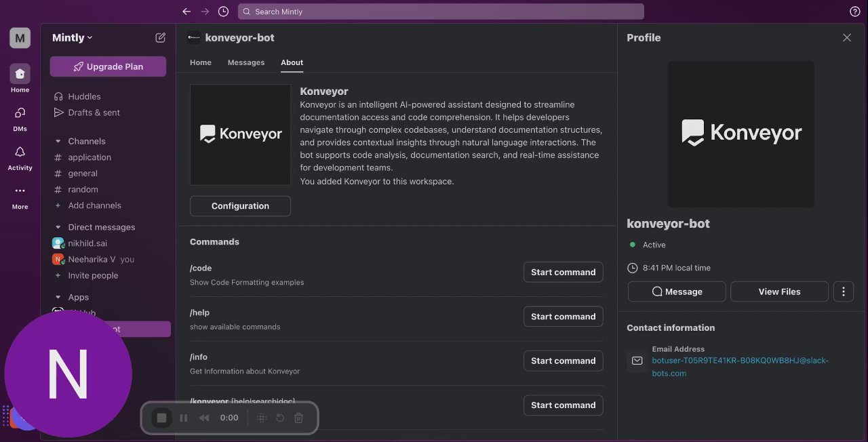The height and width of the screenshot is (442, 868).
Task: Start the /help command
Action: (x=563, y=317)
